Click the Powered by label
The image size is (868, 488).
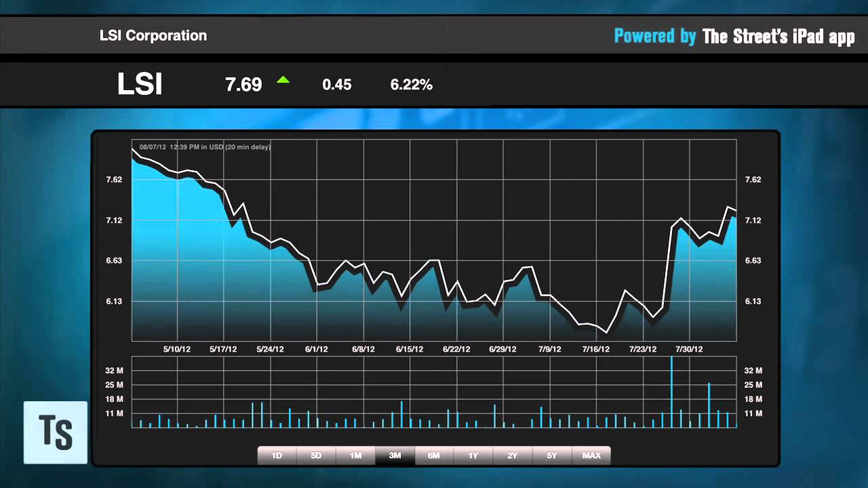point(655,37)
